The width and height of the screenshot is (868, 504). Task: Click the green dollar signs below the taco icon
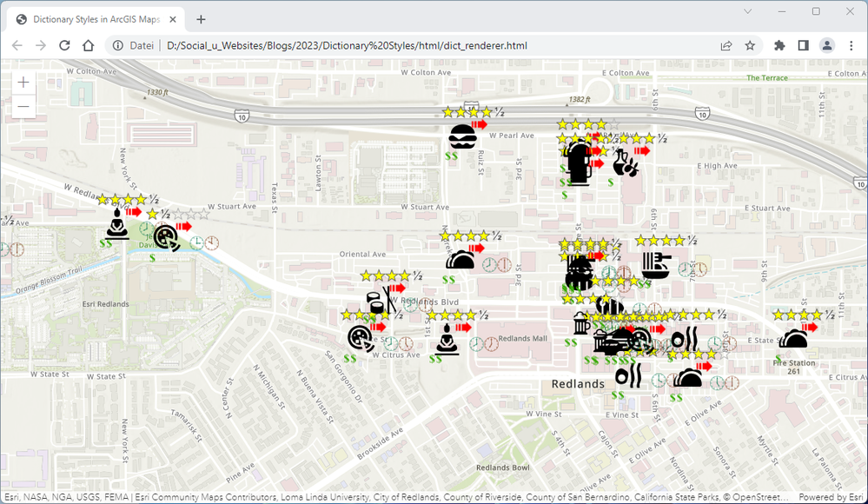tap(448, 280)
